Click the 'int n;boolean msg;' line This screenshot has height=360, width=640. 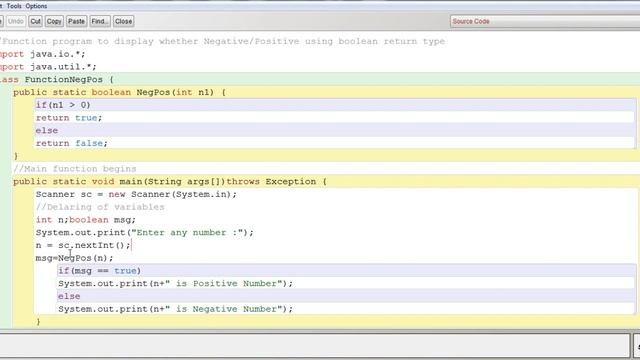[85, 220]
